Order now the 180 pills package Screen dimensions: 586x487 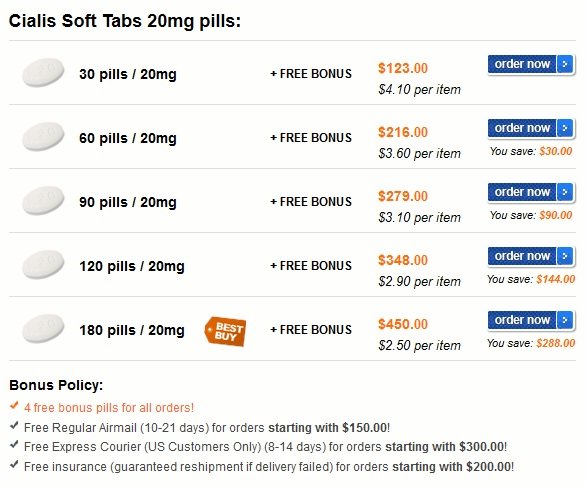tap(531, 320)
